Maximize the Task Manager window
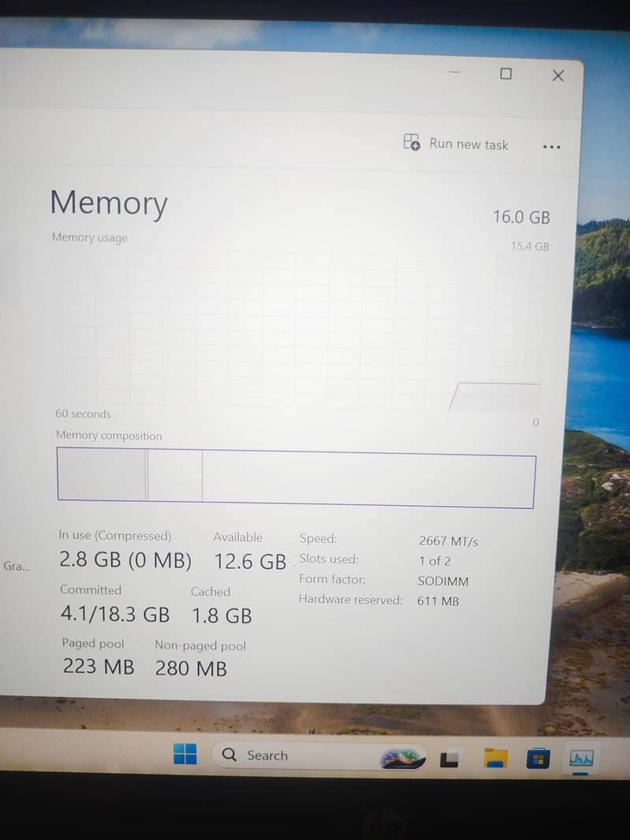 (x=505, y=74)
